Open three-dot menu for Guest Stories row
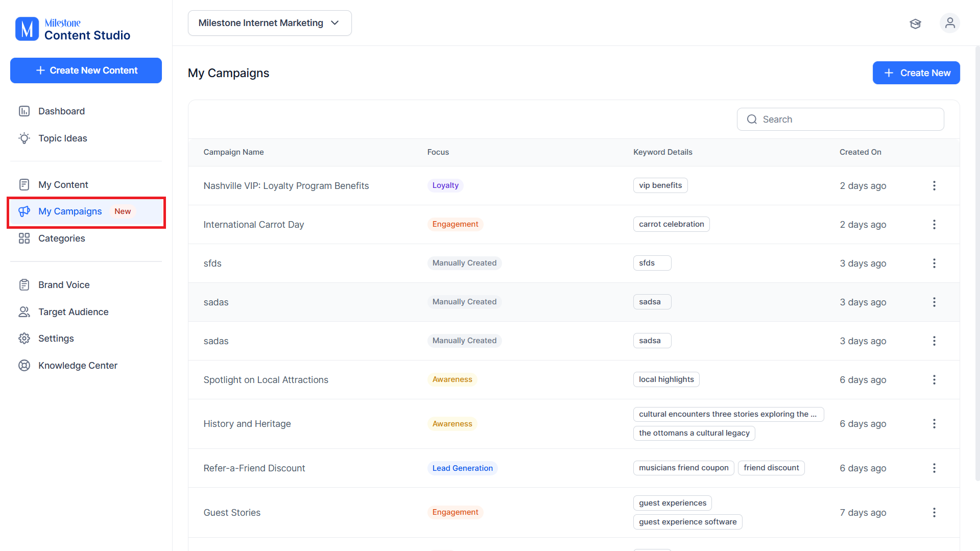 (x=934, y=513)
